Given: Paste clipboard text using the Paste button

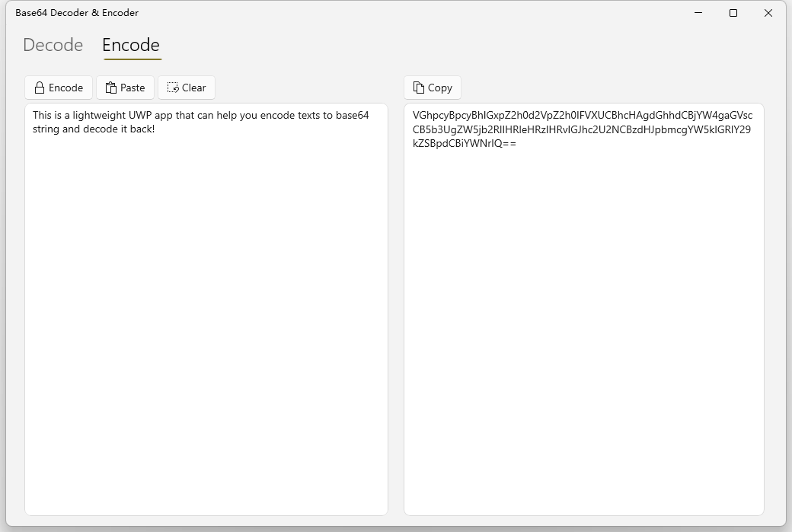Looking at the screenshot, I should 126,88.
